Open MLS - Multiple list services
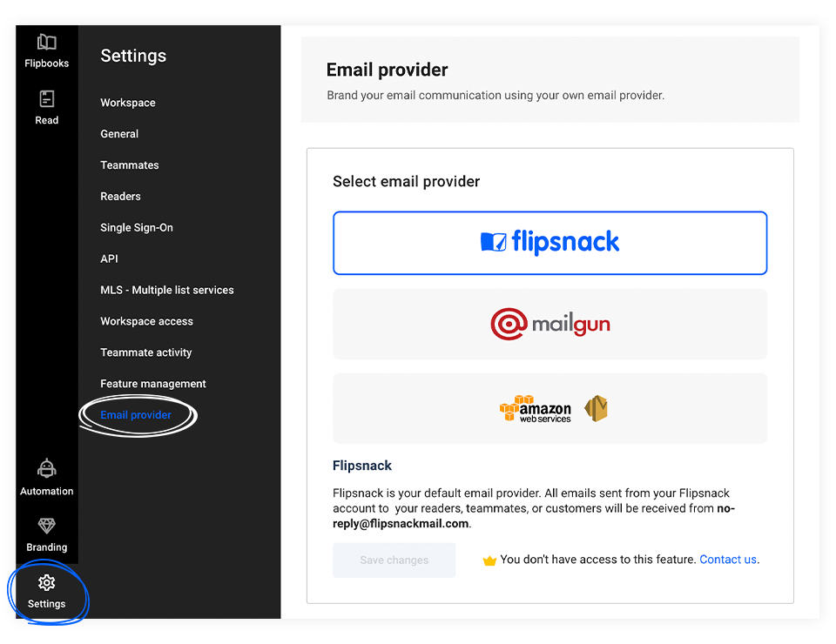The image size is (836, 644). tap(165, 290)
